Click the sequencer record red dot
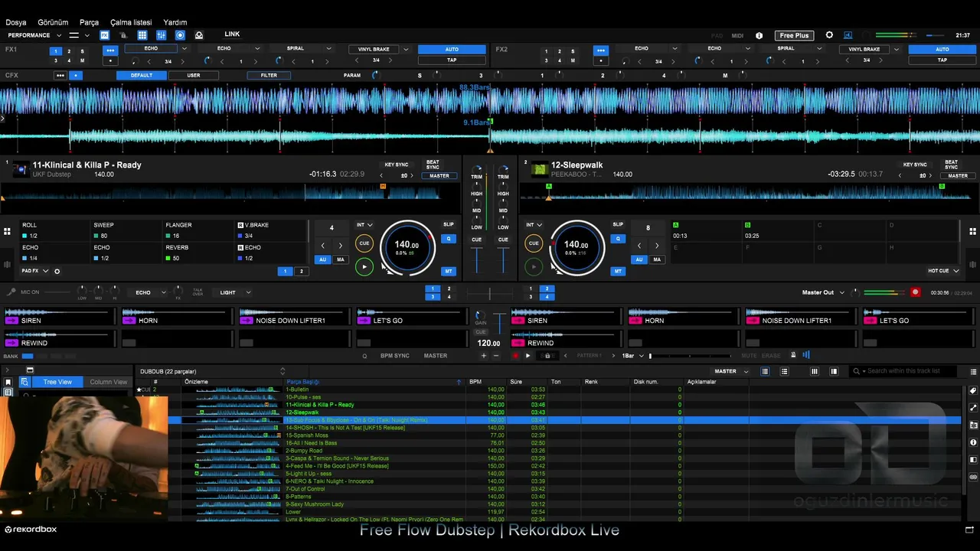980x551 pixels. pos(515,356)
